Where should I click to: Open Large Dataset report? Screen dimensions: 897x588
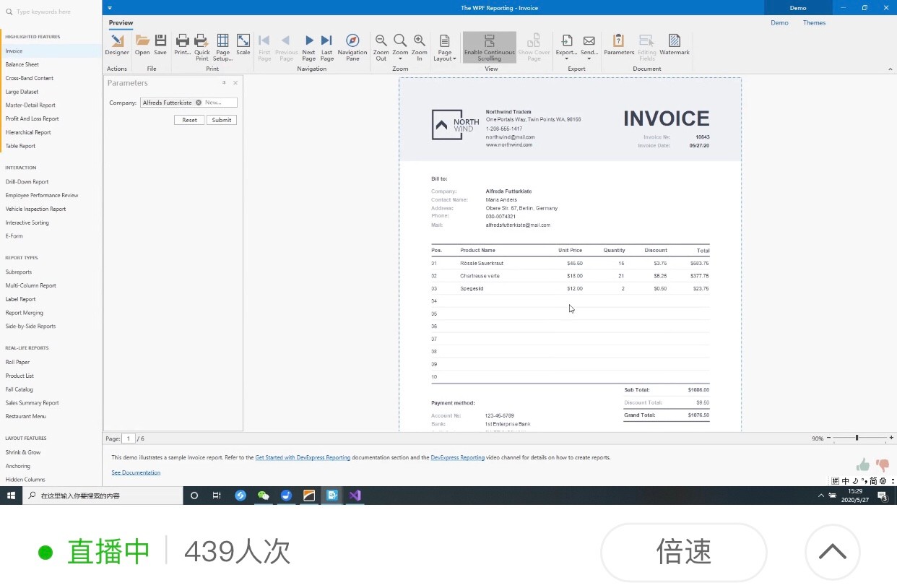click(51, 92)
